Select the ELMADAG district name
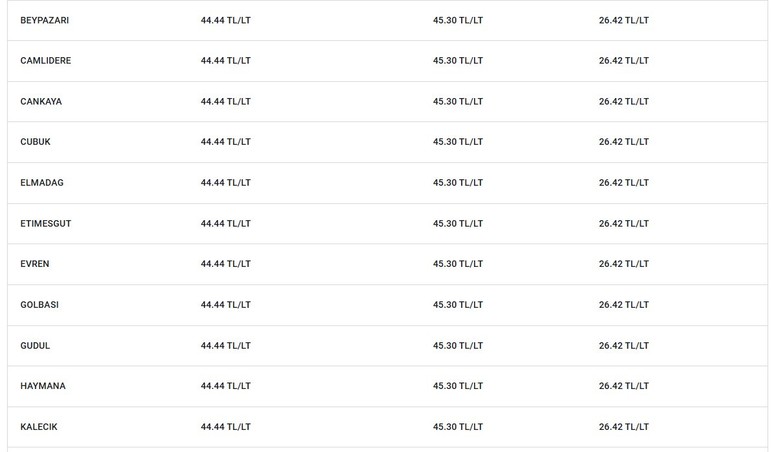772x452 pixels. click(x=42, y=183)
